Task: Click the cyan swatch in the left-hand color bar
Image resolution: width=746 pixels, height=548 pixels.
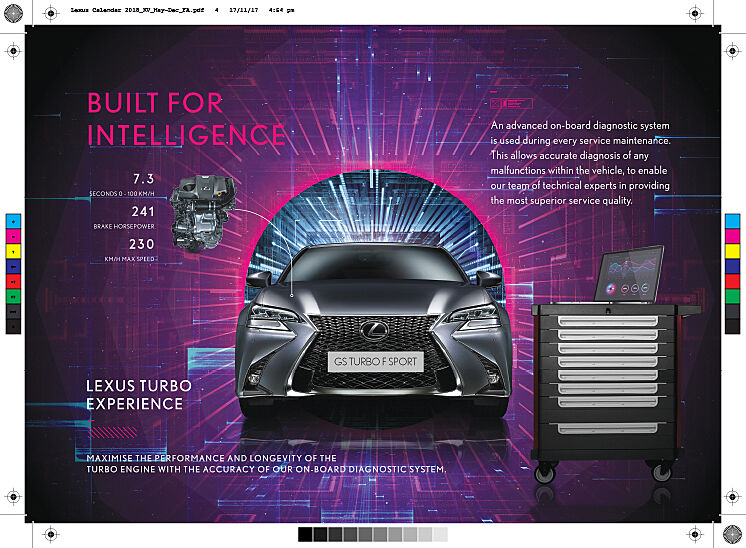Action: pyautogui.click(x=13, y=222)
